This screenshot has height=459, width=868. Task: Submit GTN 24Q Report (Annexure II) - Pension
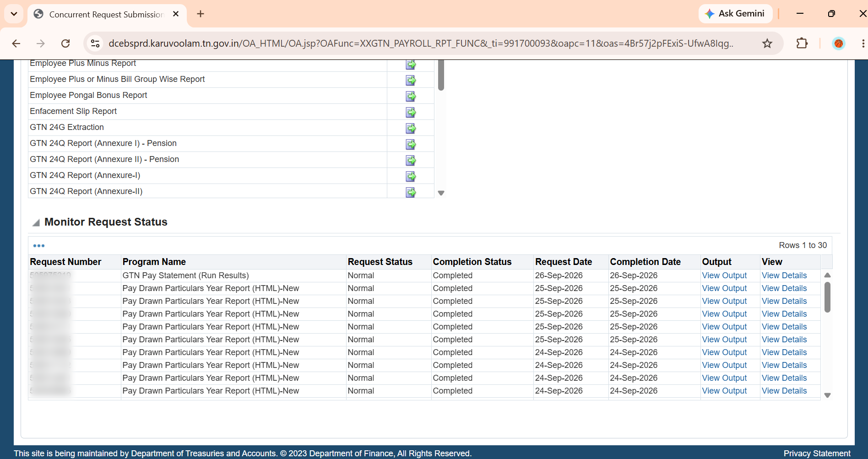tap(411, 160)
